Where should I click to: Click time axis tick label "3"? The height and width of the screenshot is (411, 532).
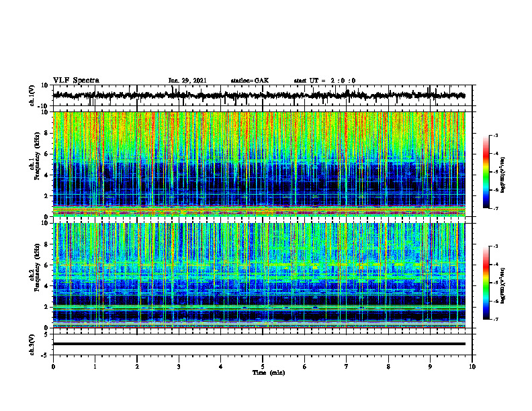[x=179, y=367]
